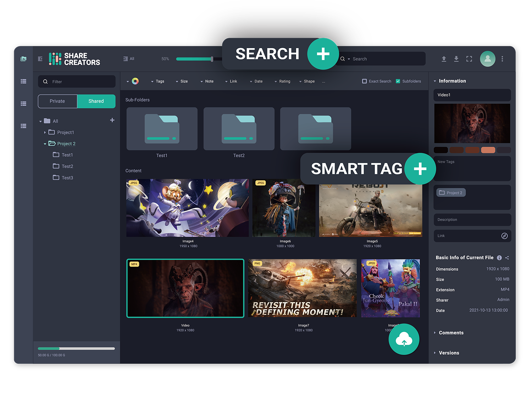Viewport: 532px width, 409px height.
Task: Open the Link filter dropdown
Action: [231, 82]
